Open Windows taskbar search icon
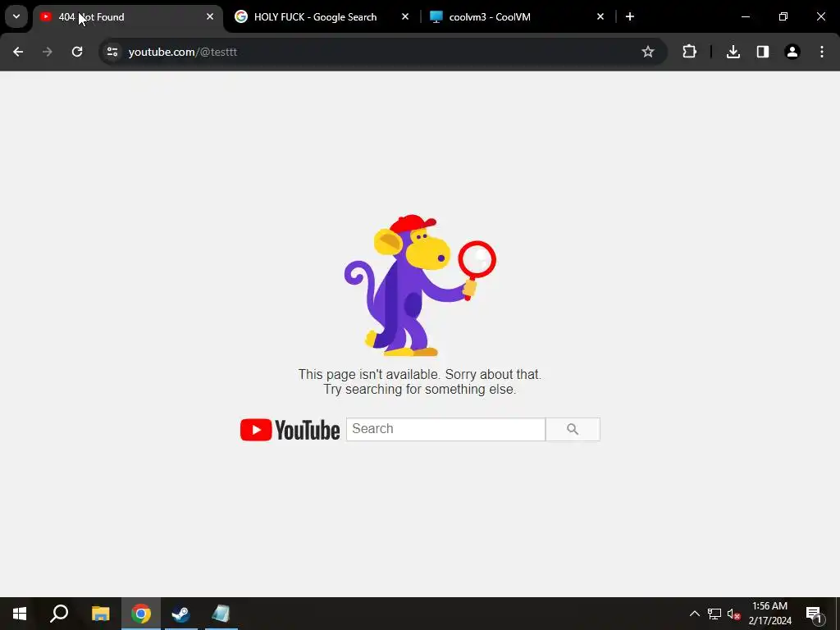Screen dimensions: 840x630 [x=59, y=614]
